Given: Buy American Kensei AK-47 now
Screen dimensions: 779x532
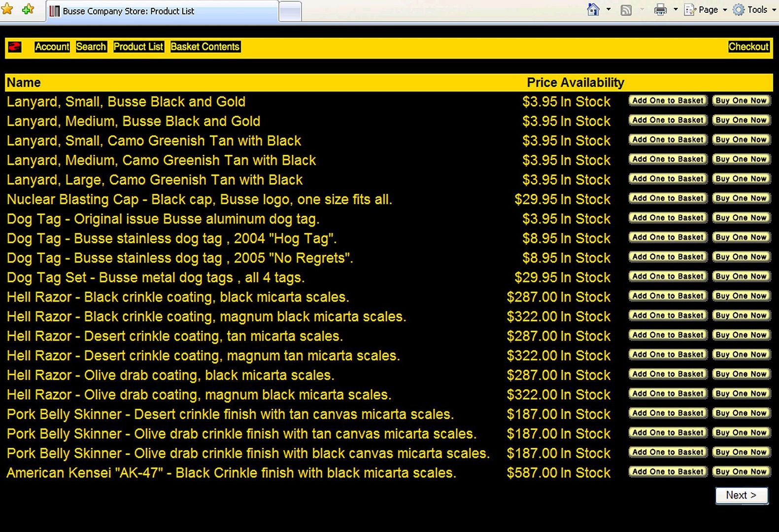Looking at the screenshot, I should tap(741, 472).
